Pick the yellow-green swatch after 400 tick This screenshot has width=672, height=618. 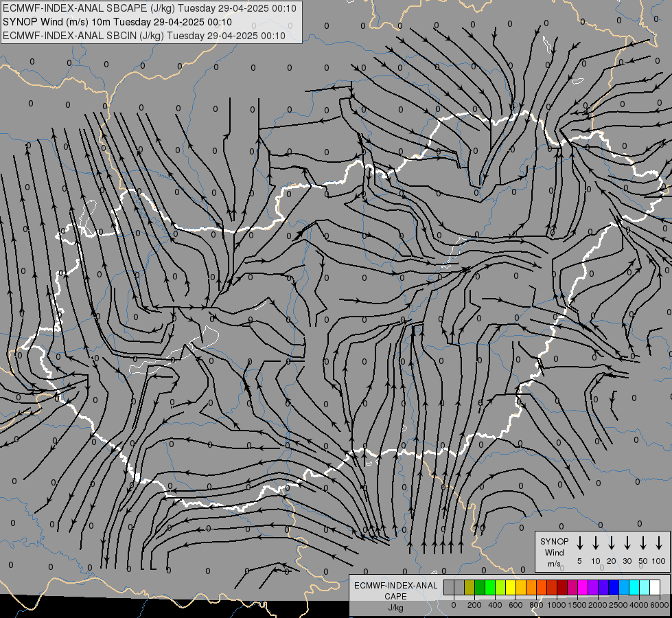(x=500, y=587)
